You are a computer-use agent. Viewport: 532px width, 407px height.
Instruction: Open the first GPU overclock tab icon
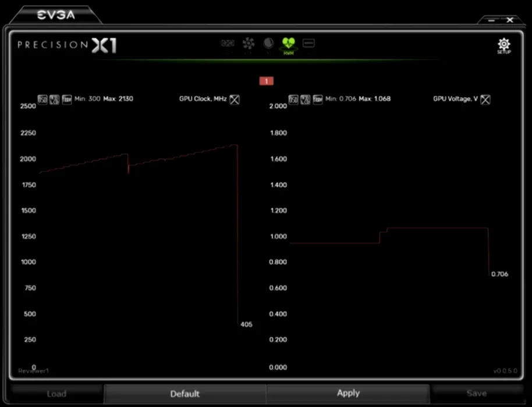pos(228,44)
